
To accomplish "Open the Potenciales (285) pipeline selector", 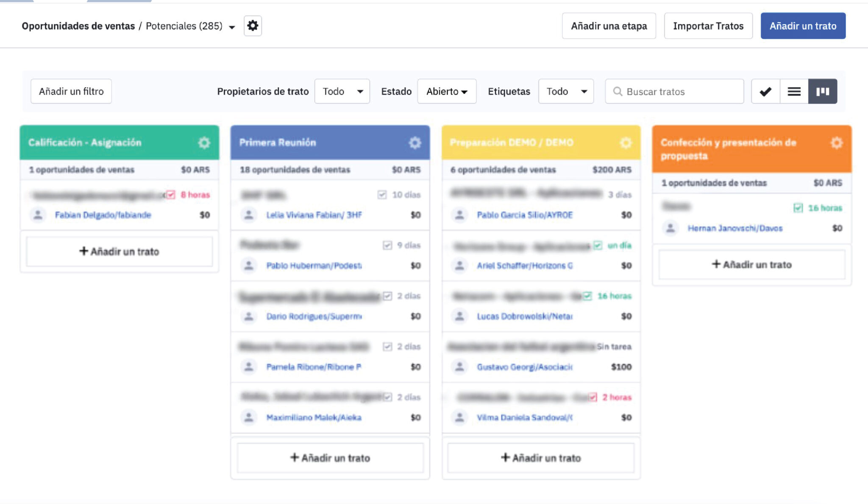I will coord(190,26).
